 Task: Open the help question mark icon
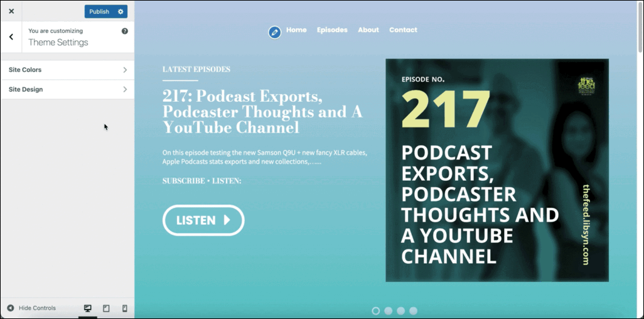coord(125,31)
